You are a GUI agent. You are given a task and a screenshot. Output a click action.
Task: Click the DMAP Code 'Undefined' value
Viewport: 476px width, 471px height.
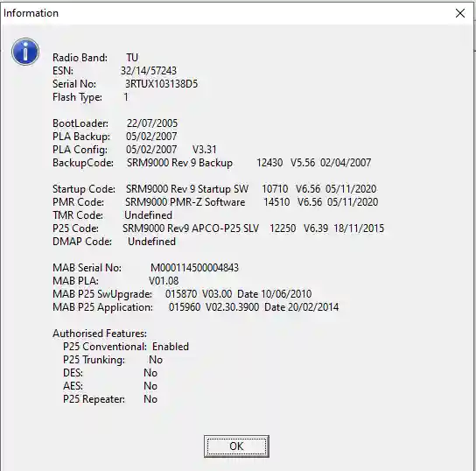coord(151,242)
